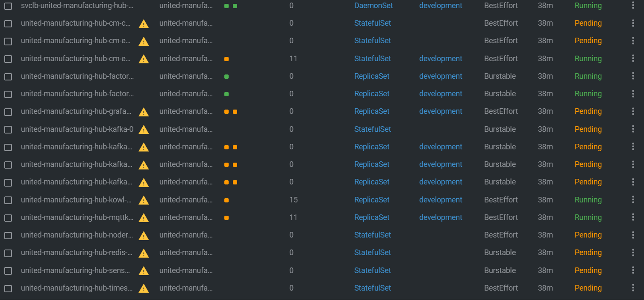Image resolution: width=644 pixels, height=300 pixels.
Task: Open actions menu for the hub-redis pod row
Action: click(633, 252)
